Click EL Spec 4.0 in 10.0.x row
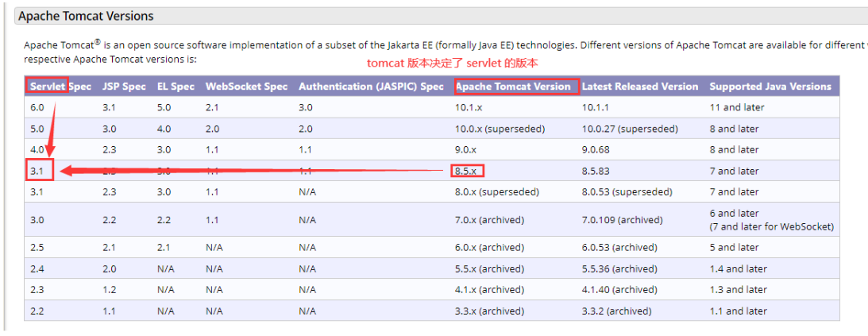This screenshot has width=868, height=336. pyautogui.click(x=164, y=129)
